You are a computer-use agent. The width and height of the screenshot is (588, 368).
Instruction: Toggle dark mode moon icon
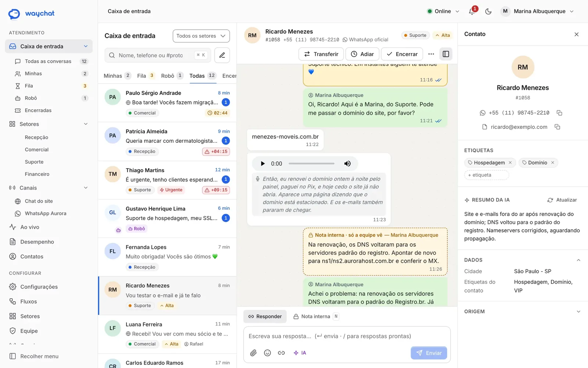488,11
